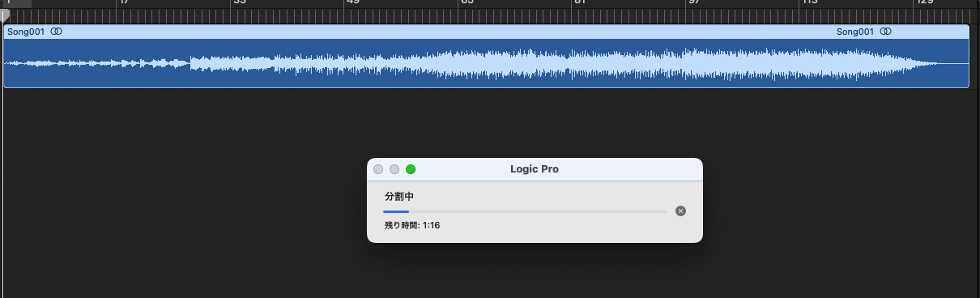Click the green zoom button of Logic Pro dialog
980x298 pixels.
pyautogui.click(x=411, y=169)
